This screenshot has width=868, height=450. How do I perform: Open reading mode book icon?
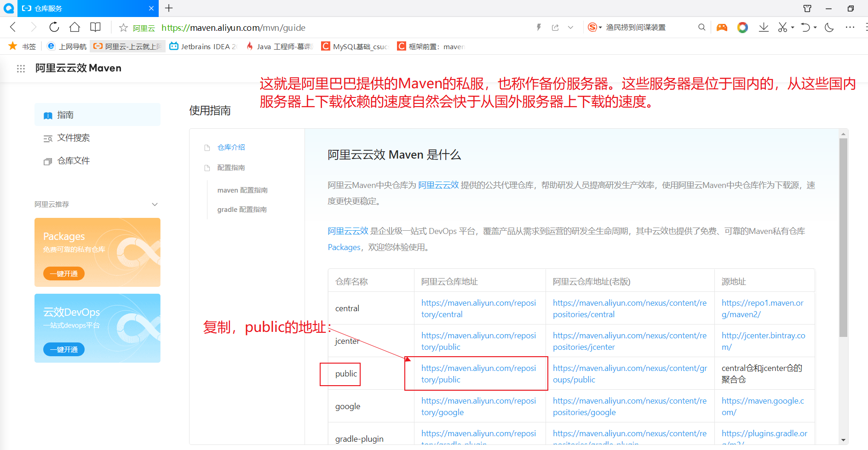click(x=95, y=28)
